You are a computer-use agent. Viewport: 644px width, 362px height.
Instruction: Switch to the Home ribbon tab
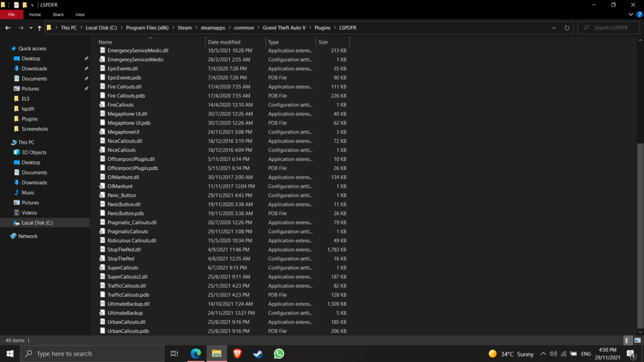pyautogui.click(x=35, y=14)
